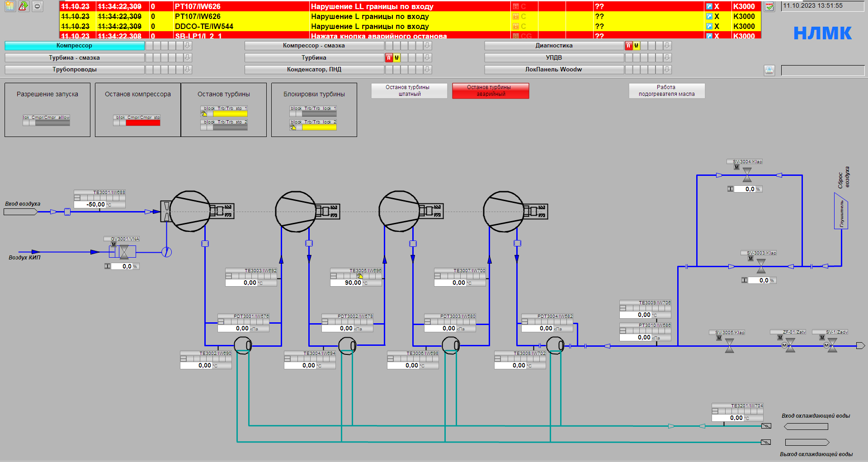Screen dimensions: 868x462
Task: Expand the down arrow next to Турбина
Action: tap(427, 57)
